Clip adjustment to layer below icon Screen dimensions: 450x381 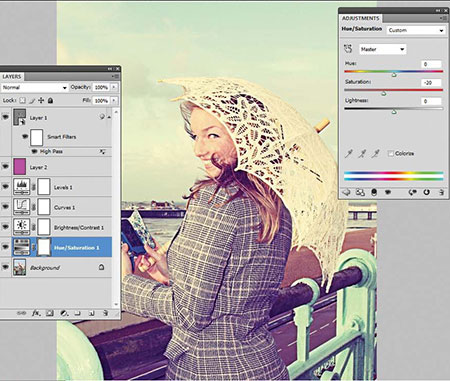[374, 192]
